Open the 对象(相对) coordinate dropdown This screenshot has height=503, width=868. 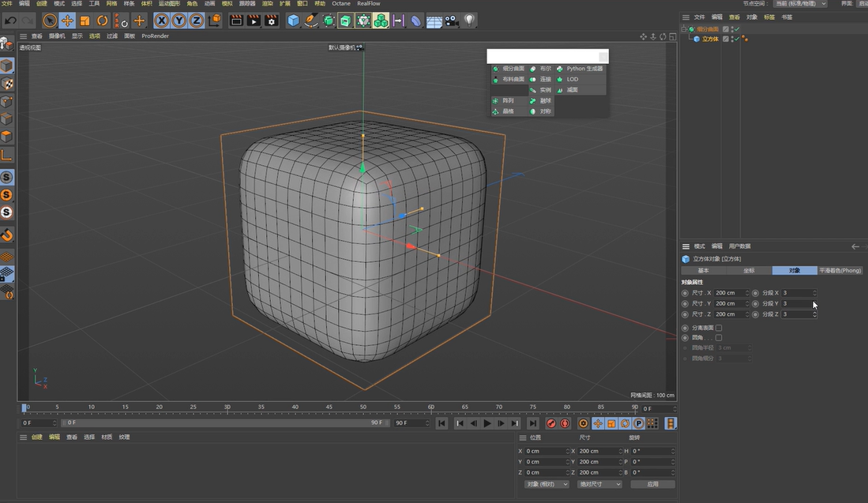coord(545,484)
